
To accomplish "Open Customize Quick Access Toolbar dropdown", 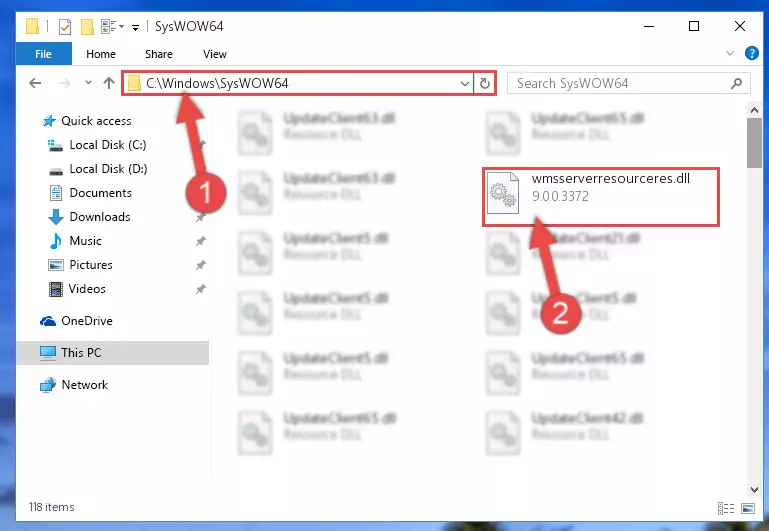I will click(135, 27).
